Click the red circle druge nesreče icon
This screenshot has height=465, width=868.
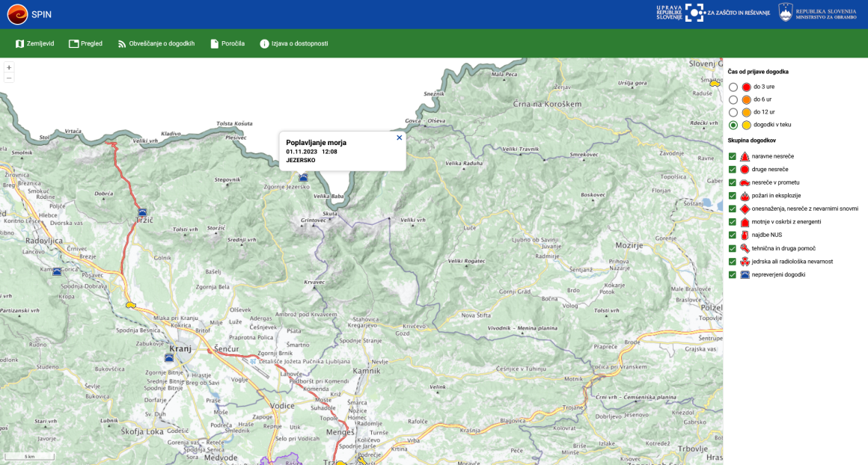click(x=745, y=170)
